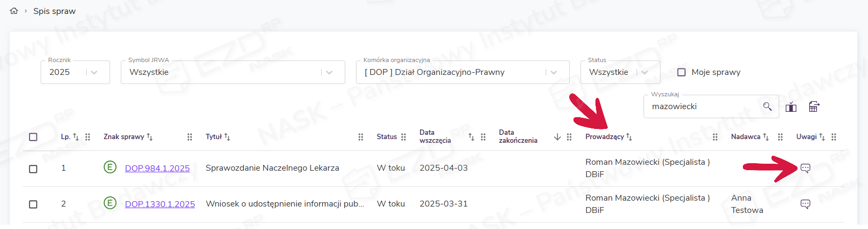
Task: Open comments for case DOP.984.1.2025
Action: (805, 168)
